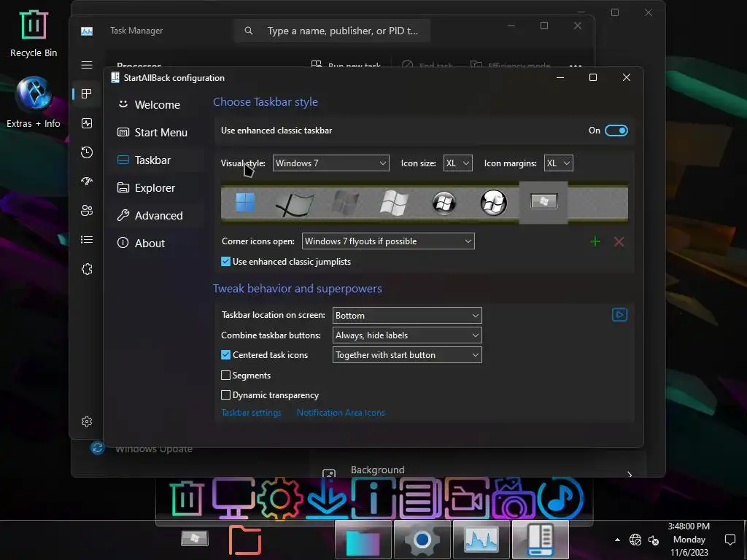Select the black outline flag start button style

pos(295,203)
